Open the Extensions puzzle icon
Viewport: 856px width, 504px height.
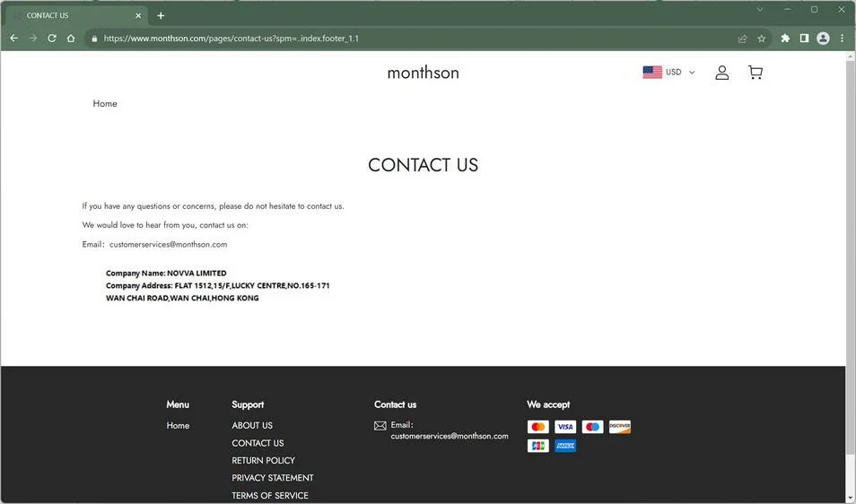[x=785, y=39]
